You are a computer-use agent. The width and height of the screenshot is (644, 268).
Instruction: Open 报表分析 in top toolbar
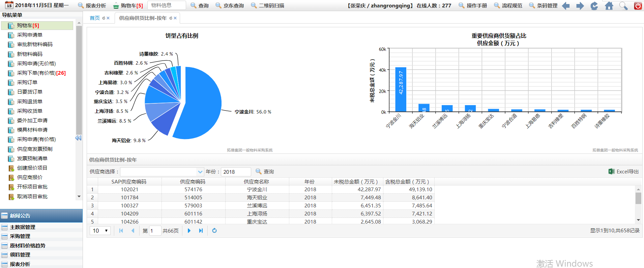click(x=92, y=6)
